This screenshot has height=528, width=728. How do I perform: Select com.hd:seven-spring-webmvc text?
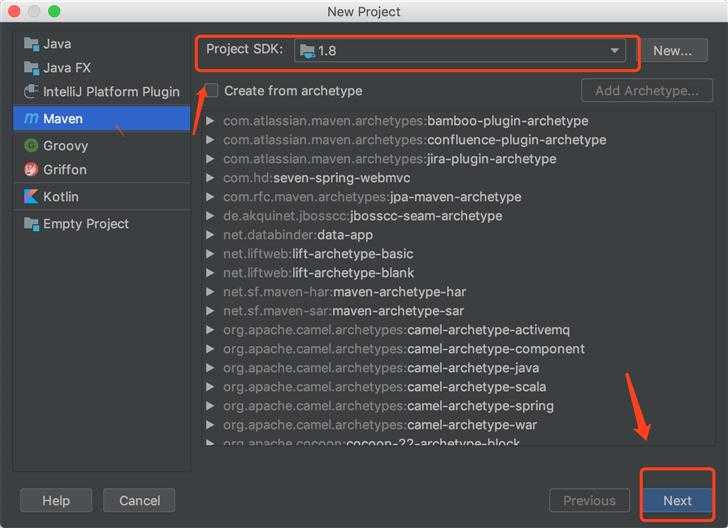317,178
